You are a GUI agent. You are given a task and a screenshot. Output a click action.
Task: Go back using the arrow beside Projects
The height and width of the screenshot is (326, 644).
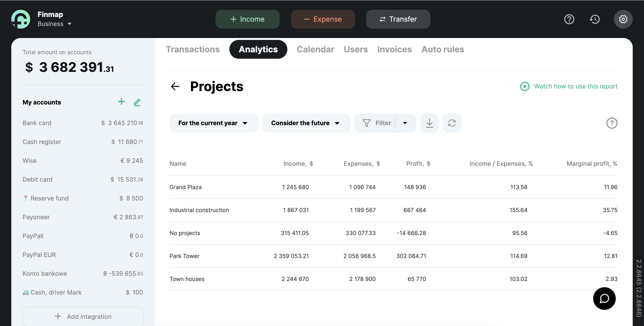point(175,86)
